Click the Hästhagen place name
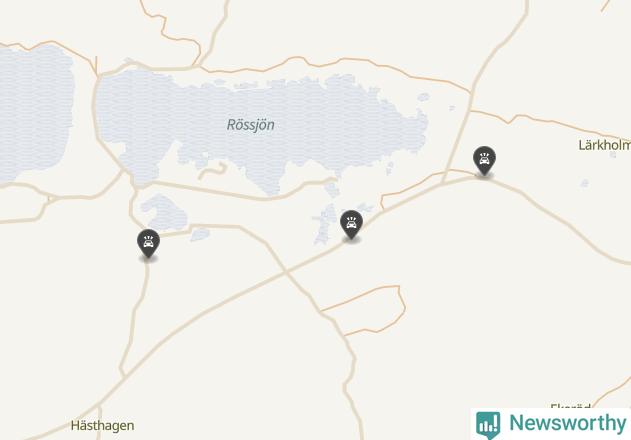 click(x=102, y=426)
